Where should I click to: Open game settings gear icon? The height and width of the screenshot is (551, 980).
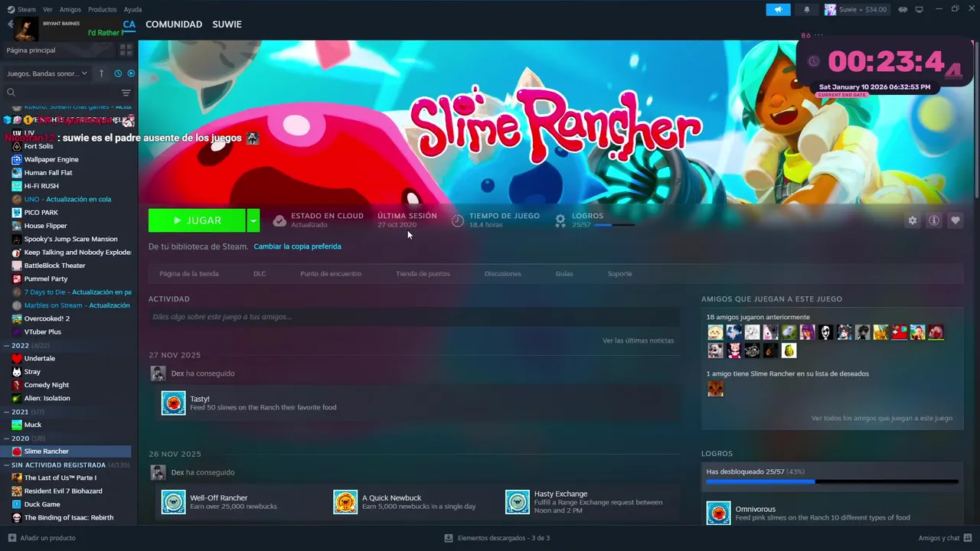tap(912, 220)
